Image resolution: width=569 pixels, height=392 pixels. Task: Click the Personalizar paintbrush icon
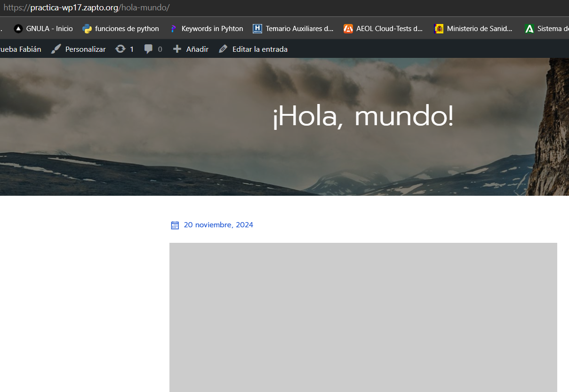coord(56,49)
